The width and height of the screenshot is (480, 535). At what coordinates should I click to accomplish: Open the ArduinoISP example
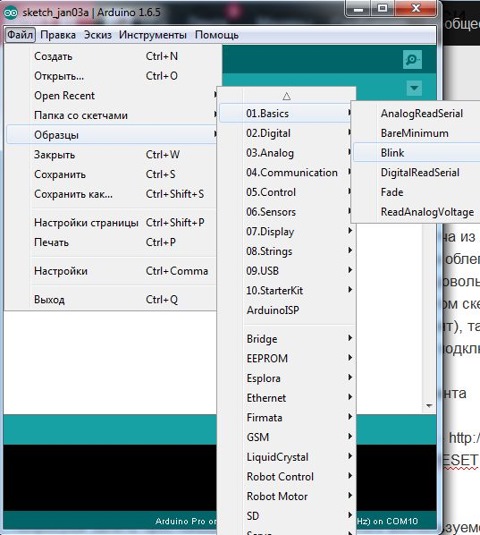point(287,310)
